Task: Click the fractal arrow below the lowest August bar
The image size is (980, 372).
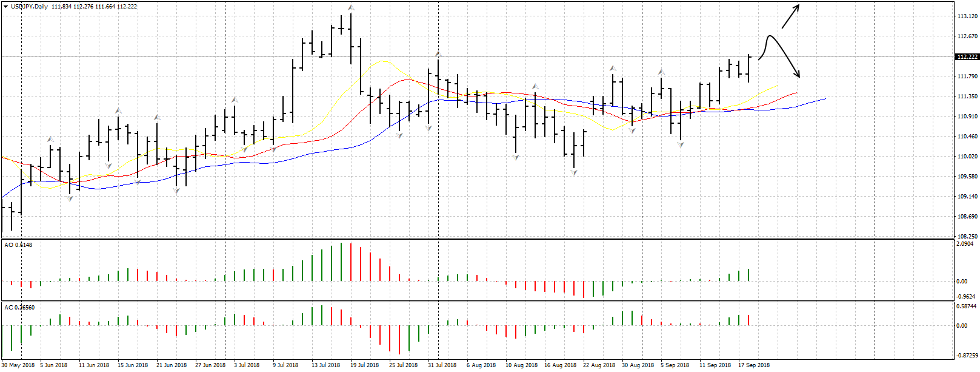Action: coord(573,174)
